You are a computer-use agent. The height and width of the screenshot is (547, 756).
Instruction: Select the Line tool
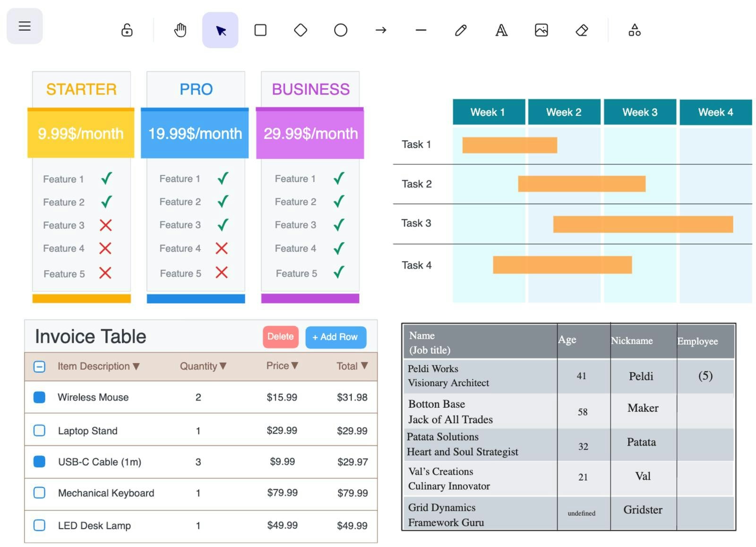click(x=421, y=30)
